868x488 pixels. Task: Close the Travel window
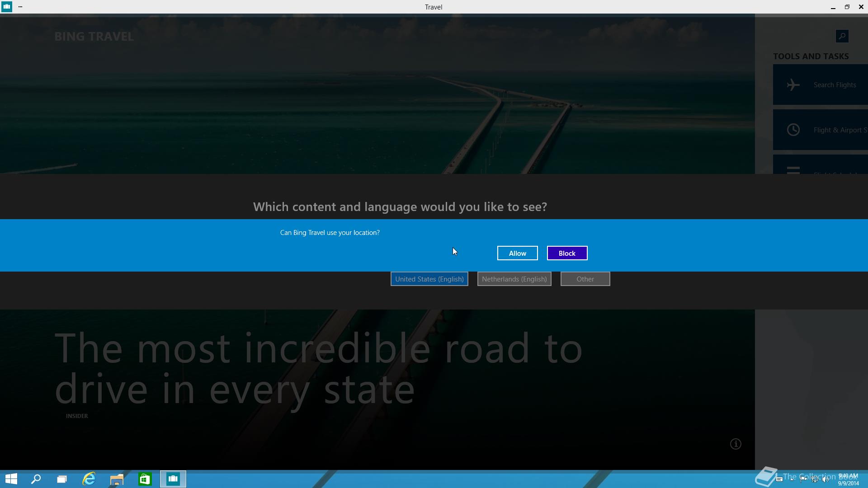861,7
